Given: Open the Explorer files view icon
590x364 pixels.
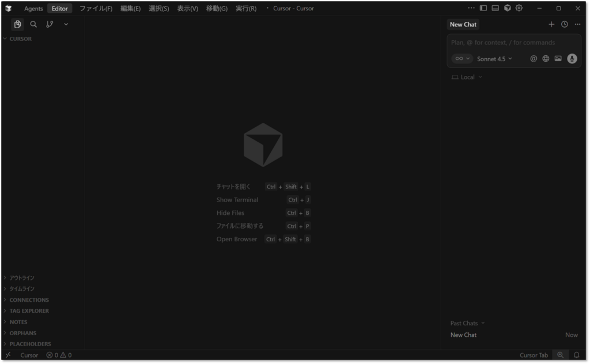Looking at the screenshot, I should tap(18, 24).
